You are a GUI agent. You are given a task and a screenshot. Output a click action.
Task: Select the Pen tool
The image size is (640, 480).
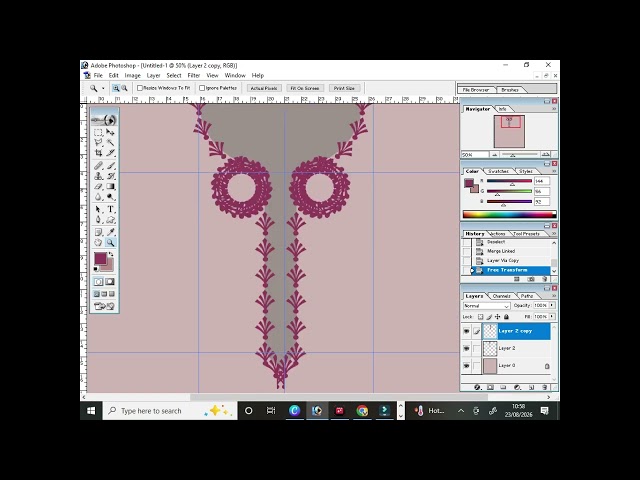tap(98, 220)
